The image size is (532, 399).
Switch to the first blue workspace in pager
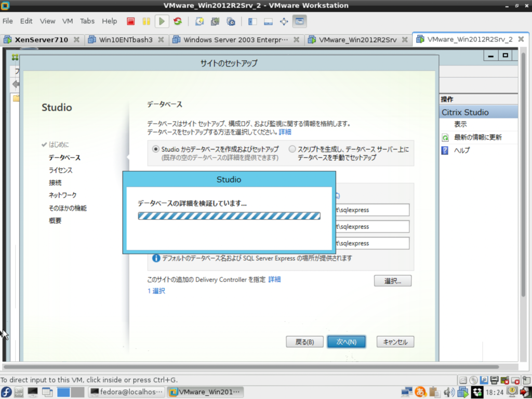pyautogui.click(x=63, y=392)
